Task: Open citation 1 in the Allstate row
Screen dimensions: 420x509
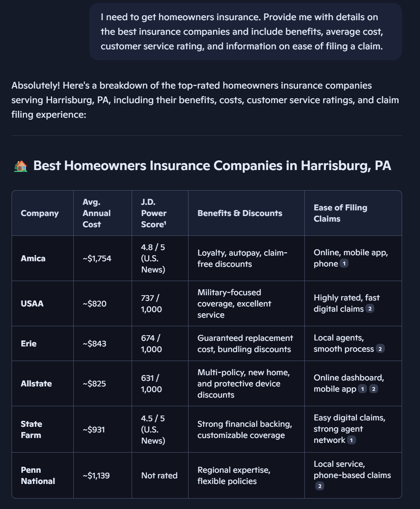Action: 362,389
